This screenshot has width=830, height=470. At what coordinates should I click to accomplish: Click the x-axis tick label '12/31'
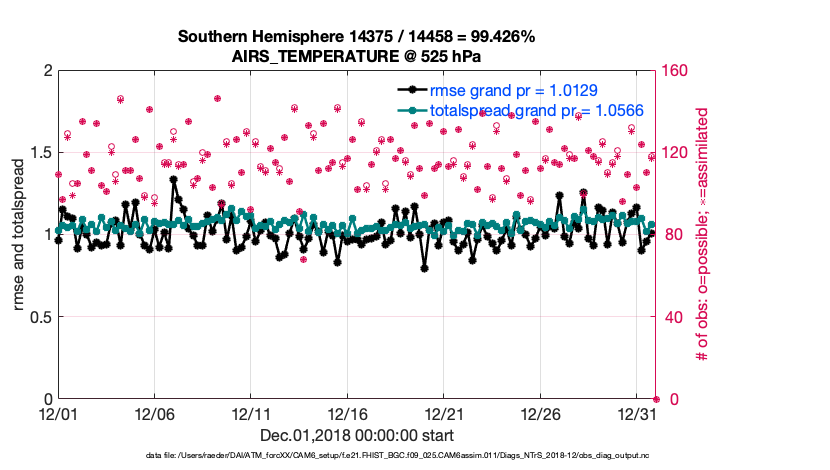click(637, 414)
